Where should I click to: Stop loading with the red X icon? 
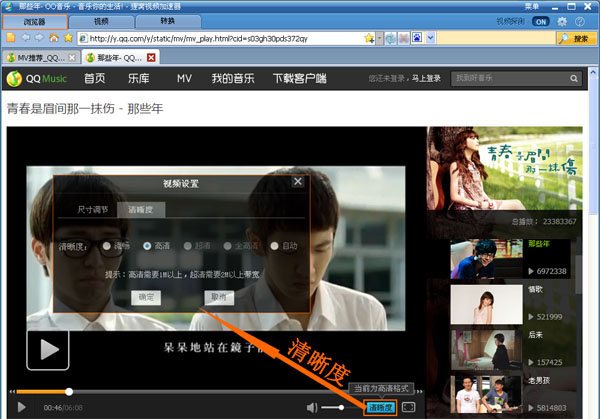404,38
